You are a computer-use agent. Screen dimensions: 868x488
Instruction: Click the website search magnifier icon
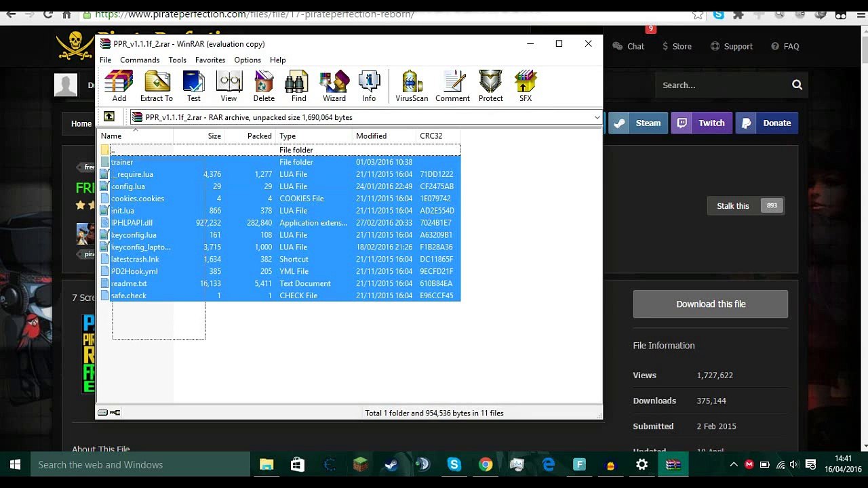797,85
